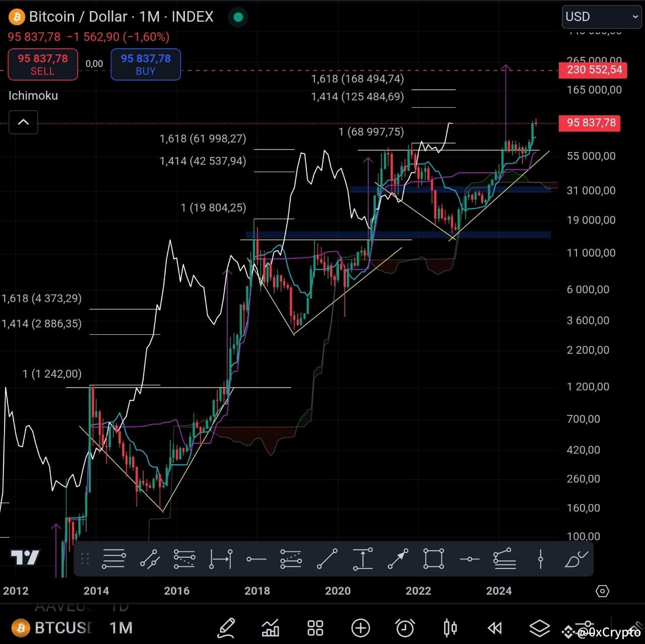645x644 pixels.
Task: Pick the Fib tool with slanted top line
Action: (x=504, y=559)
